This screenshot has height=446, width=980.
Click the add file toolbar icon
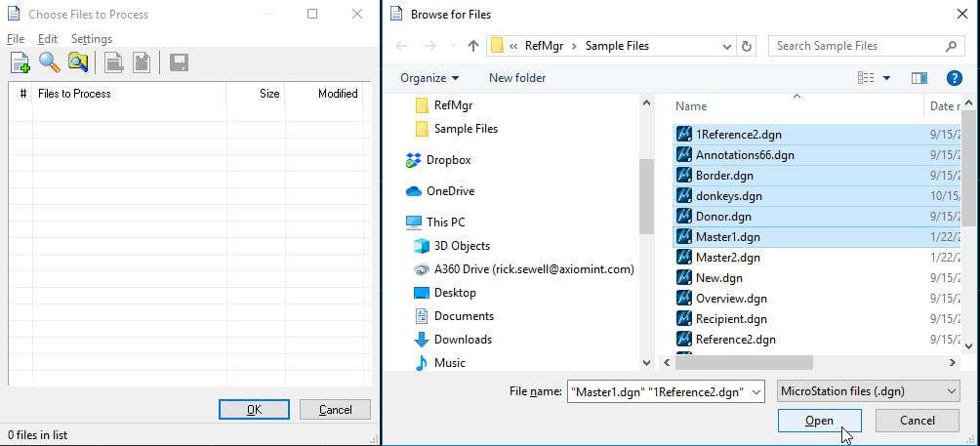20,63
